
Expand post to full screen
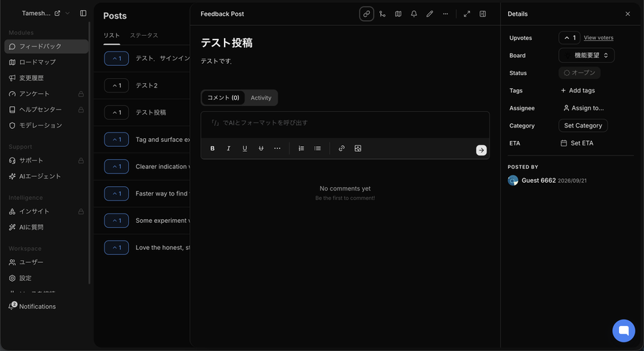coord(467,14)
